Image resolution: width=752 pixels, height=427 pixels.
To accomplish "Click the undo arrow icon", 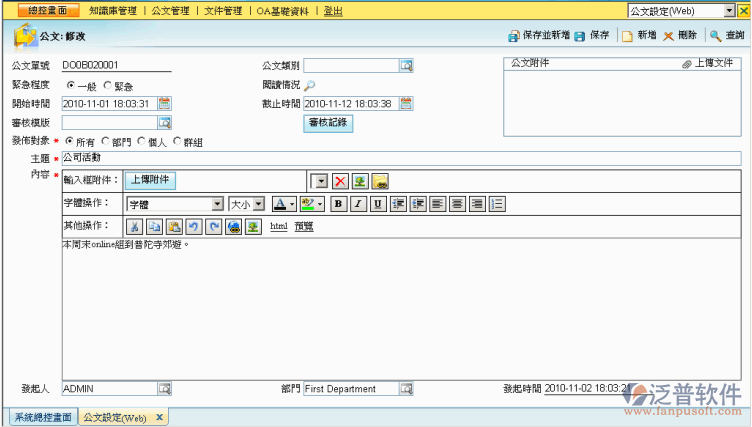I will click(195, 226).
